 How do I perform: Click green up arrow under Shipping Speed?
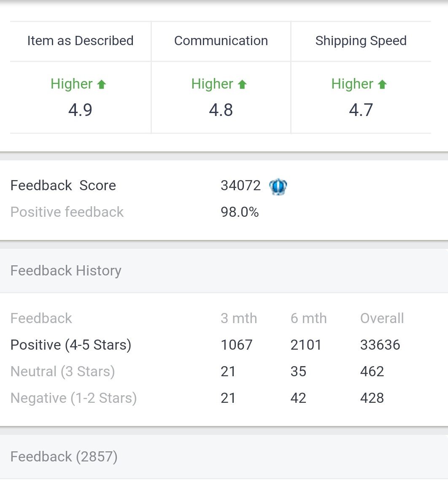coord(382,84)
